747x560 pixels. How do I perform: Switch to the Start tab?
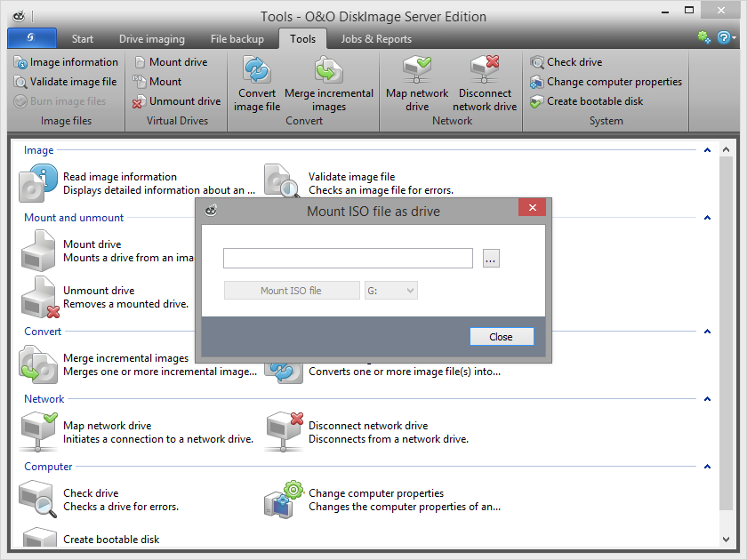[83, 38]
